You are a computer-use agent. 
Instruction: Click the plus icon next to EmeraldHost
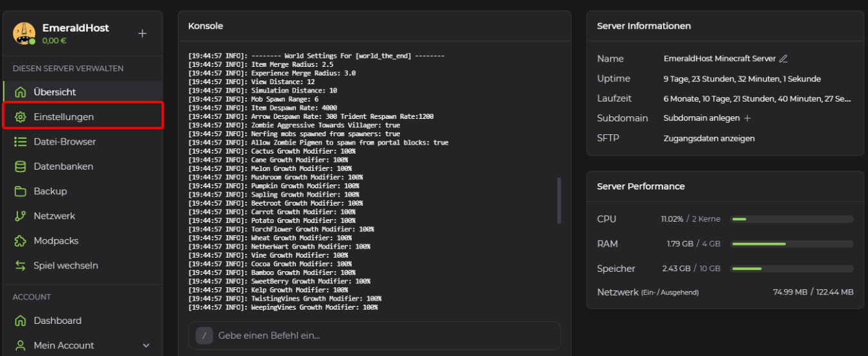coord(143,33)
